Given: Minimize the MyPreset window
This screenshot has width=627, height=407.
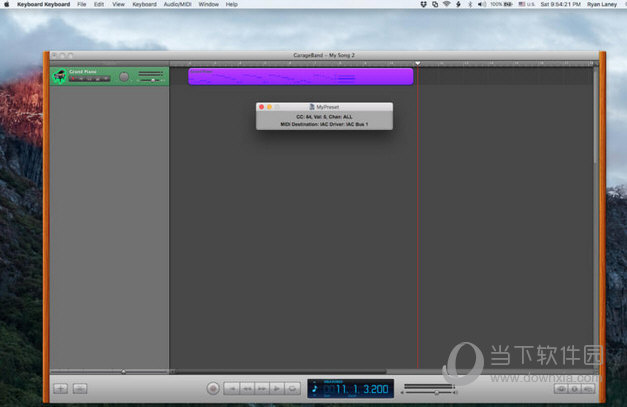Looking at the screenshot, I should pyautogui.click(x=270, y=107).
